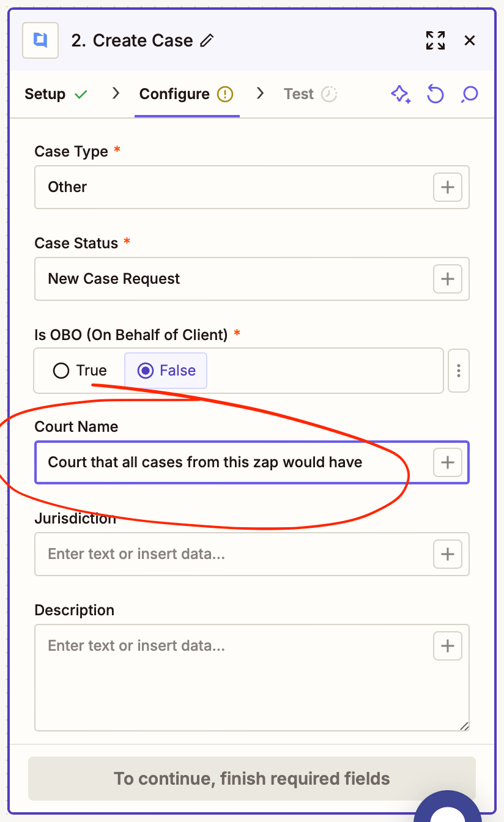Close the Create Case panel
The image size is (504, 822).
[470, 41]
